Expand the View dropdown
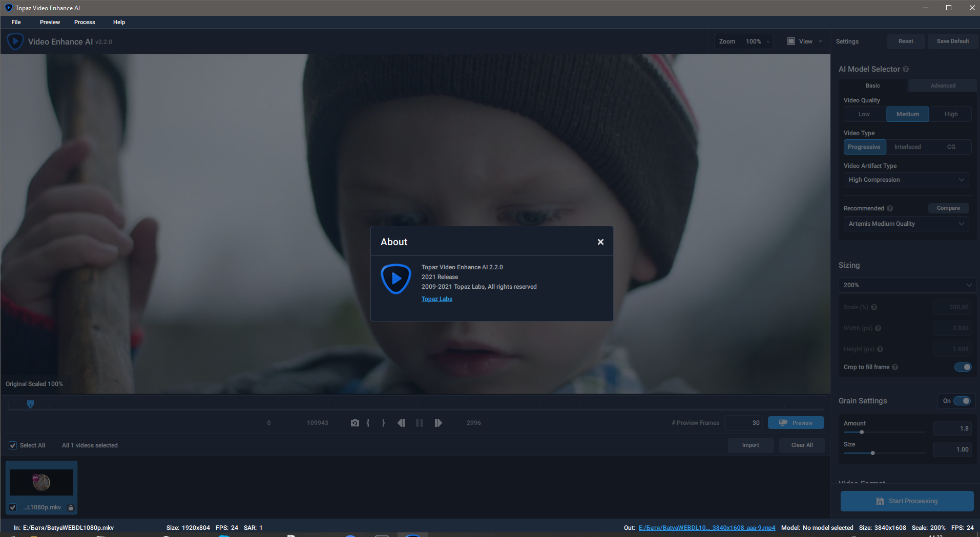Image resolution: width=980 pixels, height=537 pixels. [820, 41]
